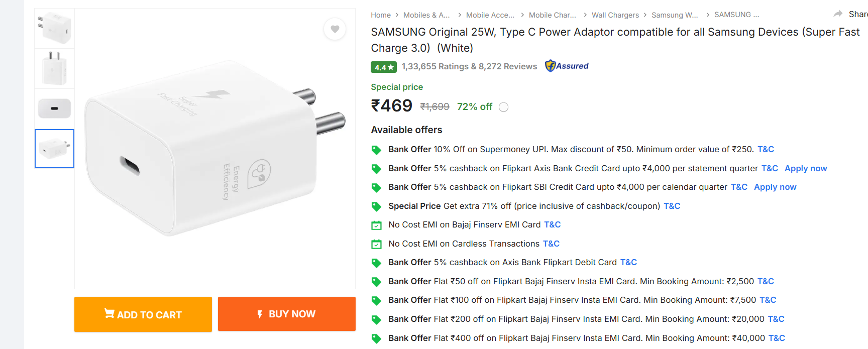
Task: Select the first charger thumbnail
Action: (54, 28)
